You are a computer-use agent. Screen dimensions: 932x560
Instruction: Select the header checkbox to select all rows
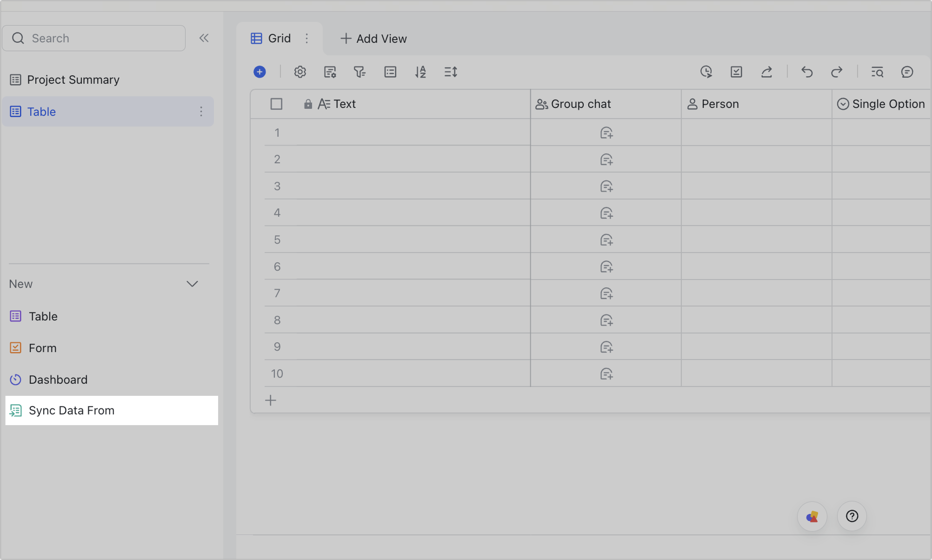coord(276,104)
